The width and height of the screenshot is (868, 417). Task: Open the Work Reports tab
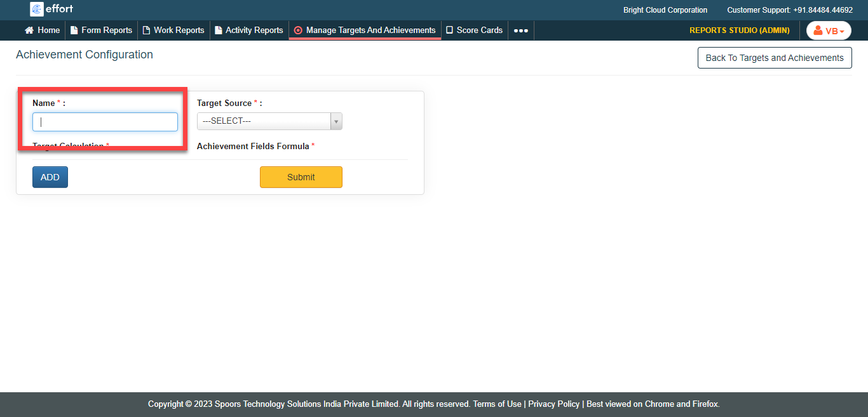pos(173,30)
